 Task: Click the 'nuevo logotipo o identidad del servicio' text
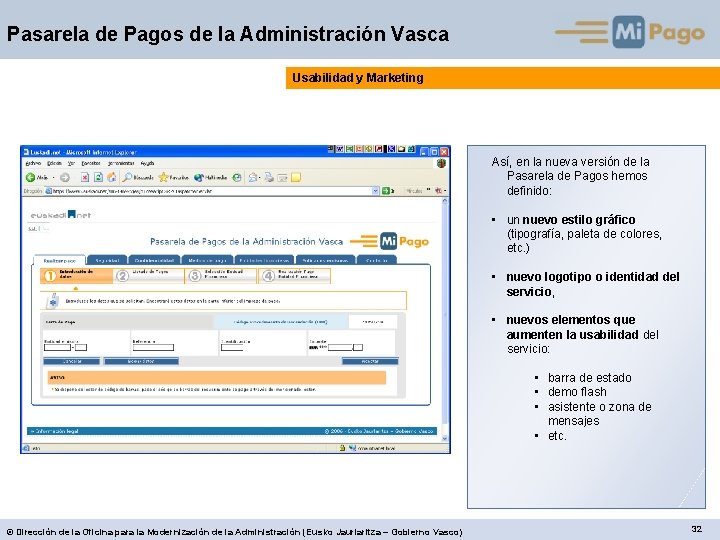coord(593,284)
